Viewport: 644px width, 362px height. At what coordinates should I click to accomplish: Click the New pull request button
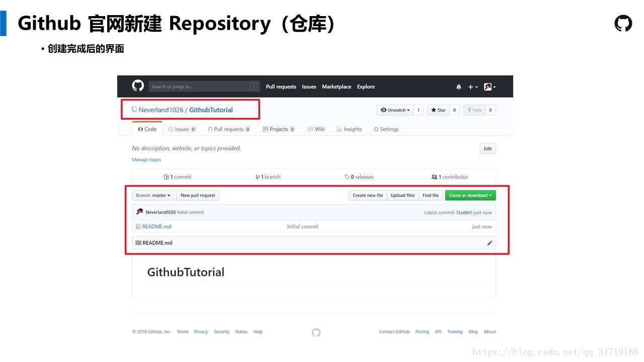[198, 196]
